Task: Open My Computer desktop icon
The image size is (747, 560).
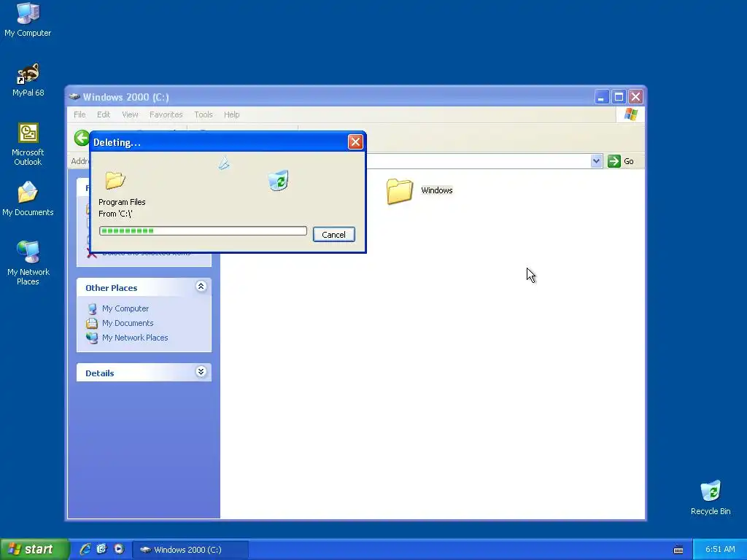Action: 28,19
